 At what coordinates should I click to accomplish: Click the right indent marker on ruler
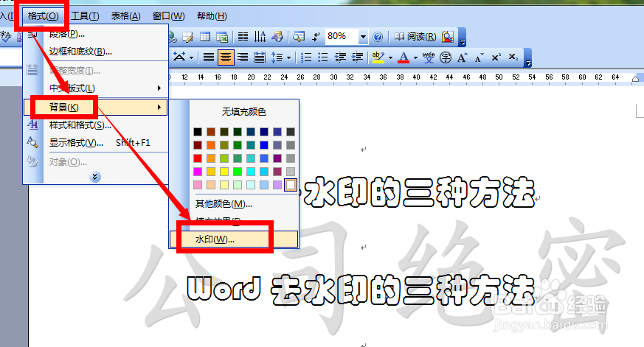pos(636,79)
